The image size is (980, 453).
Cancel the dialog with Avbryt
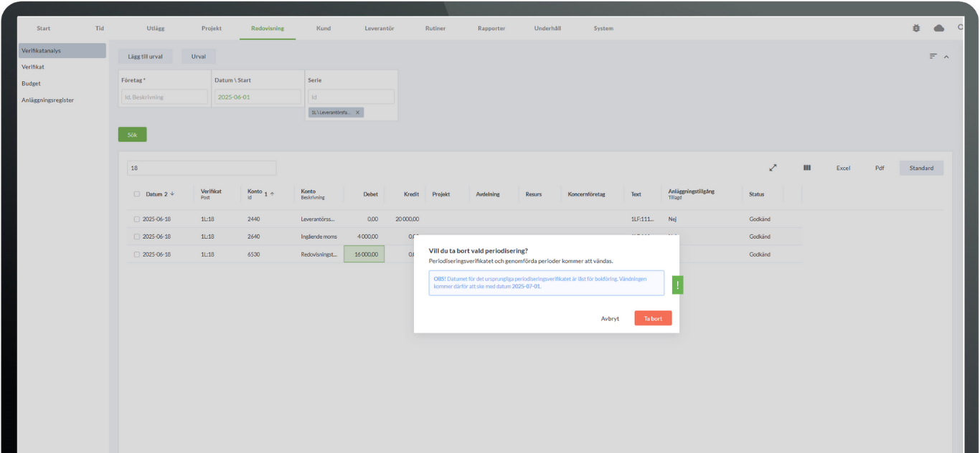tap(610, 318)
